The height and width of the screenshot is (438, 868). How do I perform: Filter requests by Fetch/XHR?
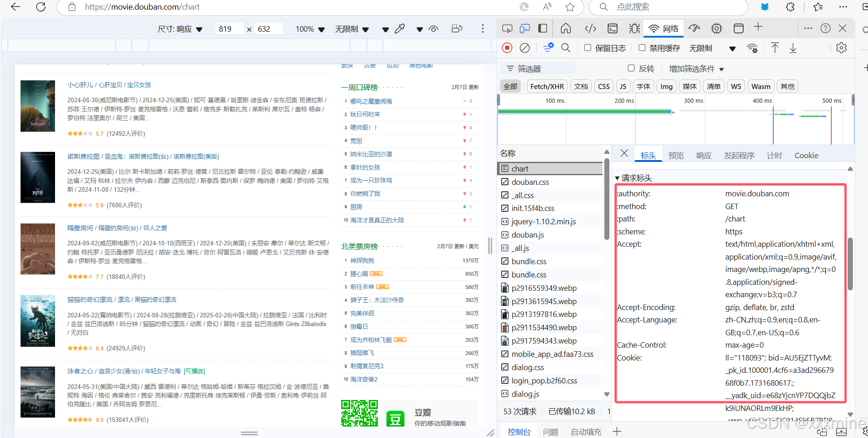(547, 86)
